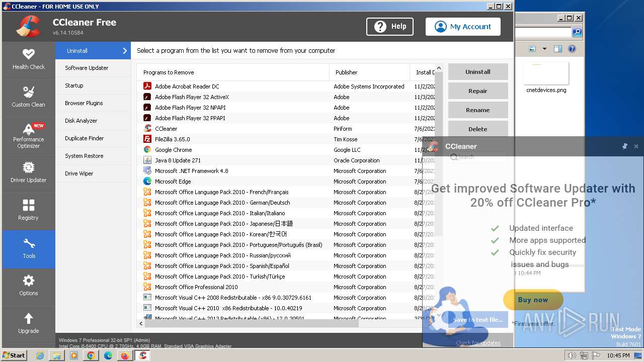Open Registry section
Screen dimensions: 644x362
[29, 211]
